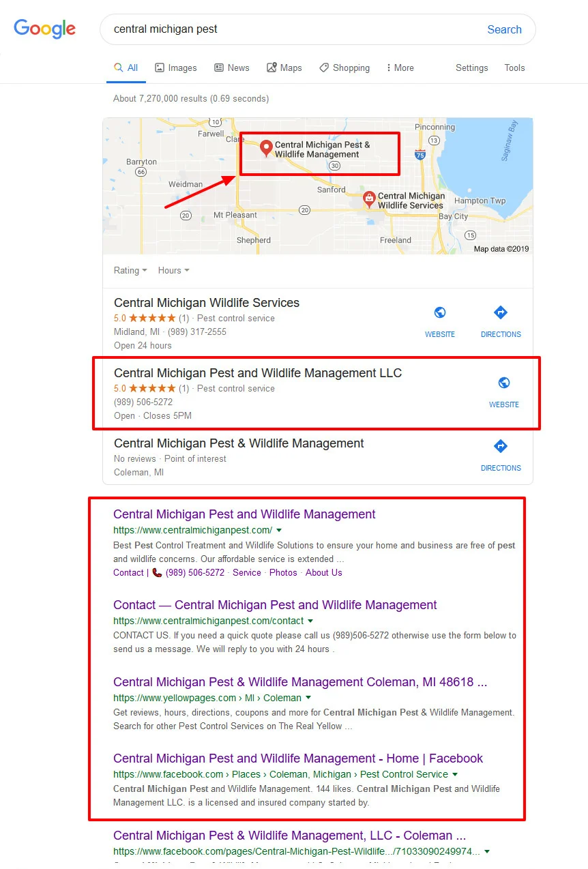Expand the Rating filter dropdown

(130, 270)
